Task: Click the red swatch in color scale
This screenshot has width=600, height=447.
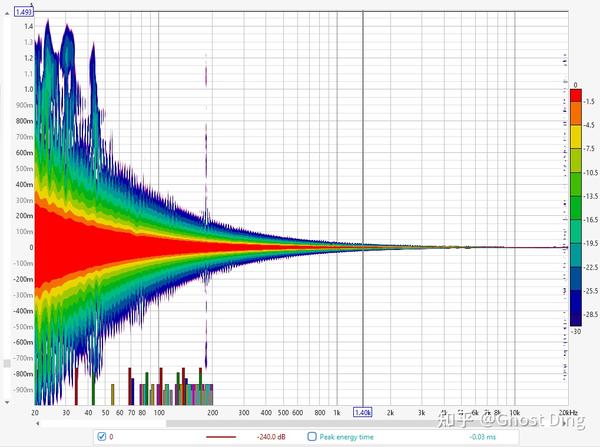Action: [576, 95]
